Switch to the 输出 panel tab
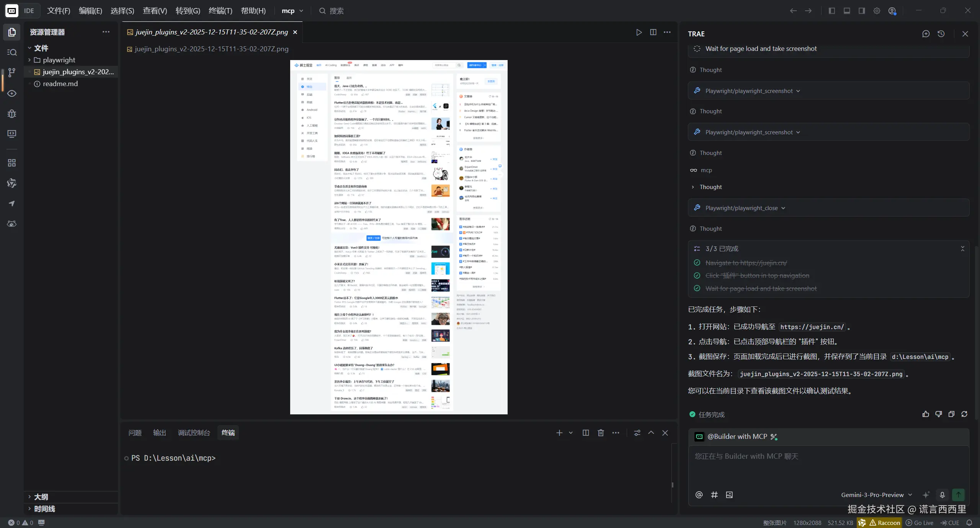 (160, 433)
